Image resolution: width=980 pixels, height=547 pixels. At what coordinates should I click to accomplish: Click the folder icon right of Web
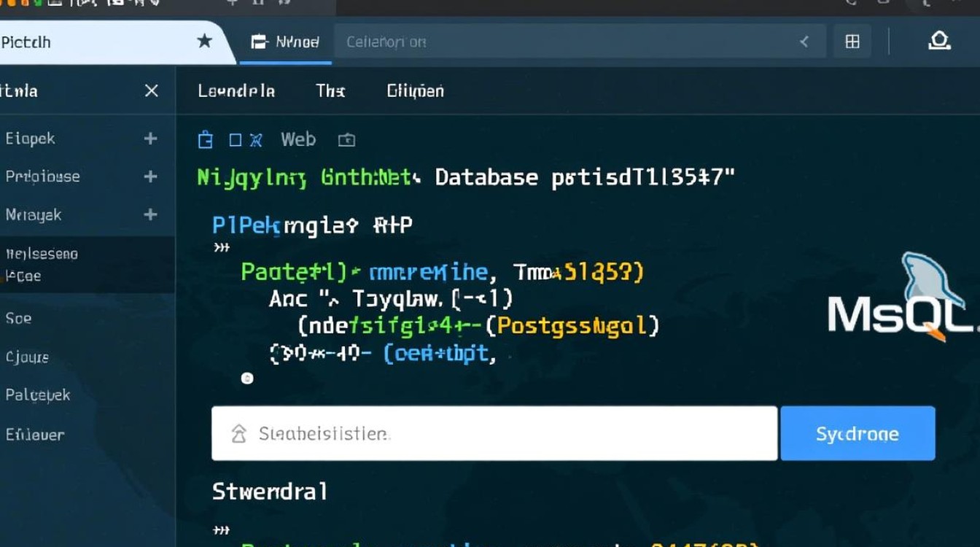point(347,140)
